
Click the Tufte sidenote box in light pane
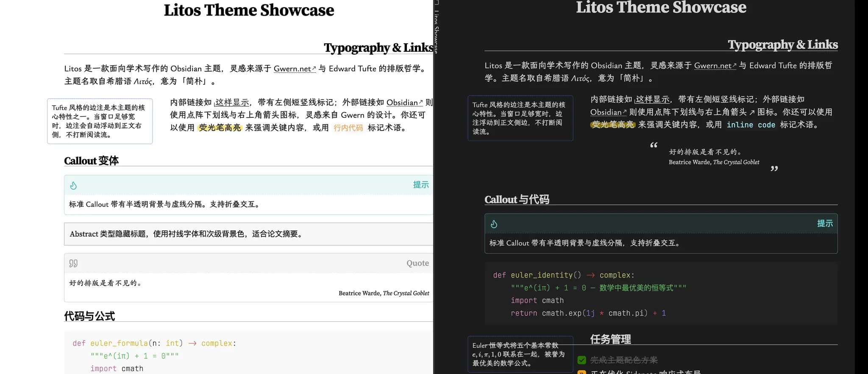[100, 121]
